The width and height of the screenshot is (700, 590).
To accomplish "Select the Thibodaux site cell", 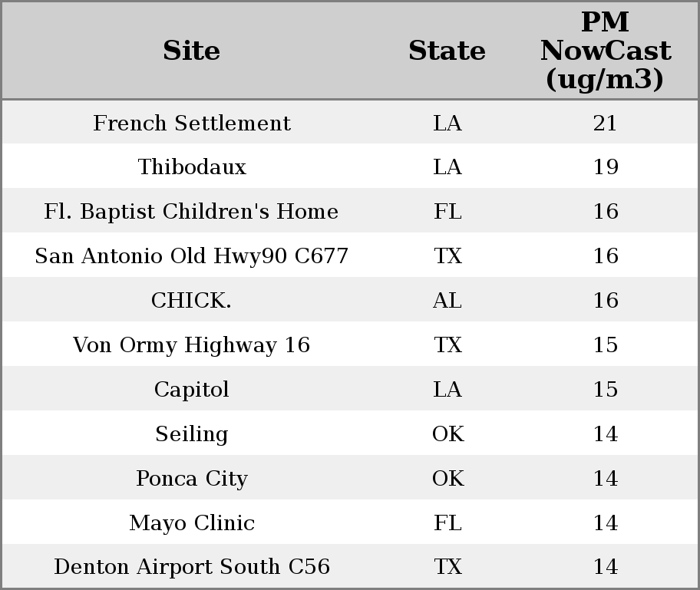I will [191, 167].
